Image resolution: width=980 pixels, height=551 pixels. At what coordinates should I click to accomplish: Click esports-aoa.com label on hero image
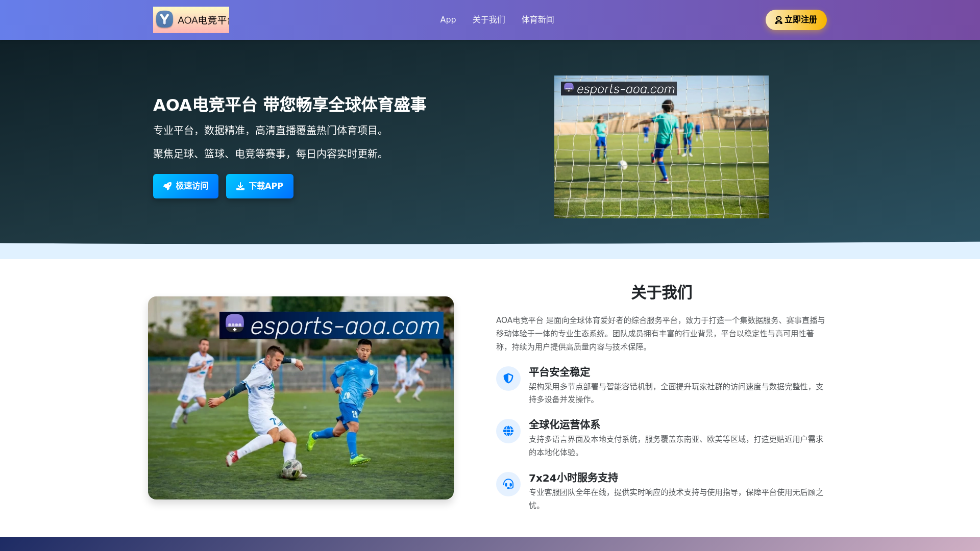click(x=619, y=89)
